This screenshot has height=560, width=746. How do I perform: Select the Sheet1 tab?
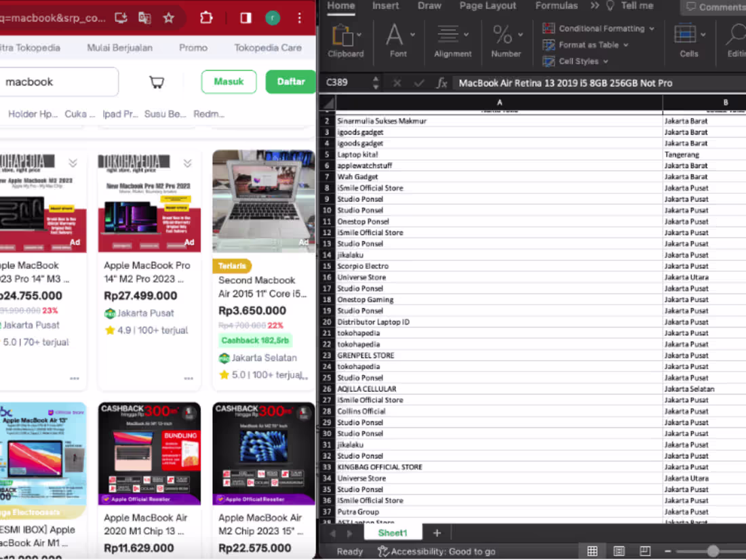pyautogui.click(x=393, y=533)
